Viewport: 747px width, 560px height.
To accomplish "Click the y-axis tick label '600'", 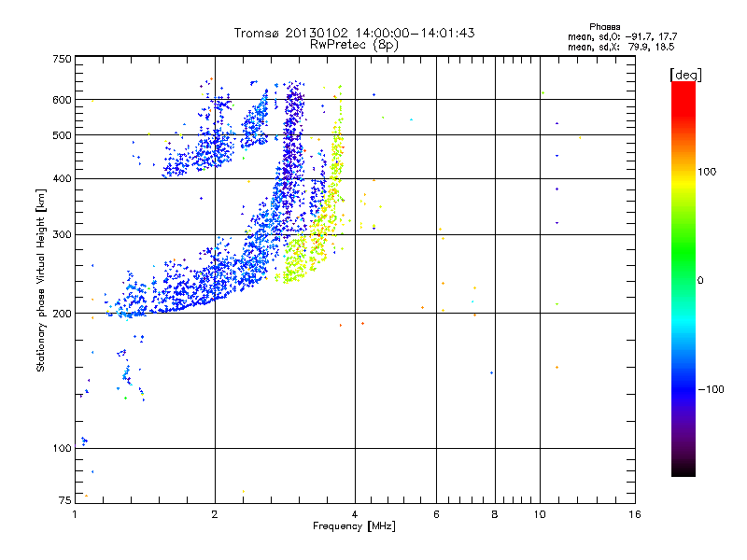I will tap(62, 100).
